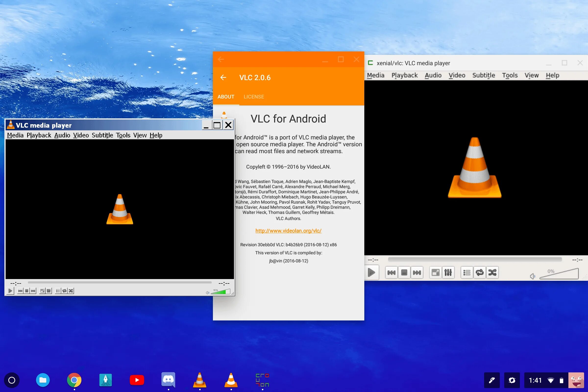Click next track in xenial VLC window

(x=417, y=272)
